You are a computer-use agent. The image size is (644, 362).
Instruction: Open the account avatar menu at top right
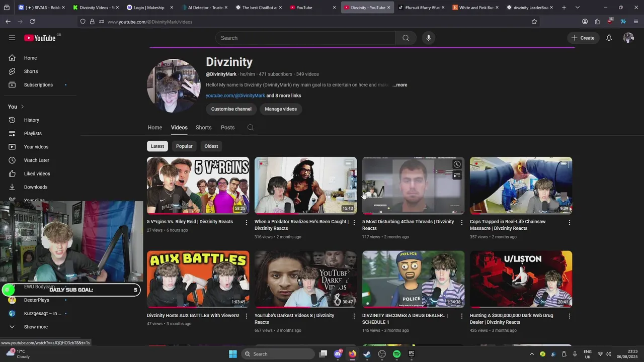[x=628, y=38]
